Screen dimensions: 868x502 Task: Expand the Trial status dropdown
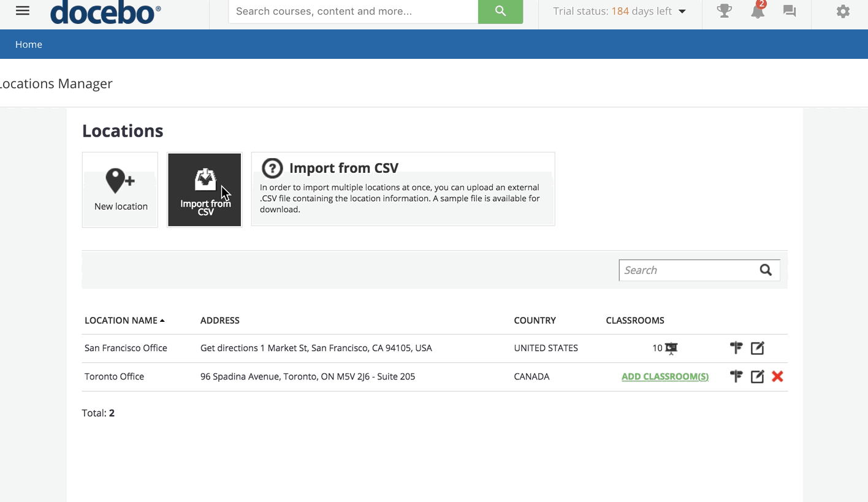pyautogui.click(x=682, y=11)
